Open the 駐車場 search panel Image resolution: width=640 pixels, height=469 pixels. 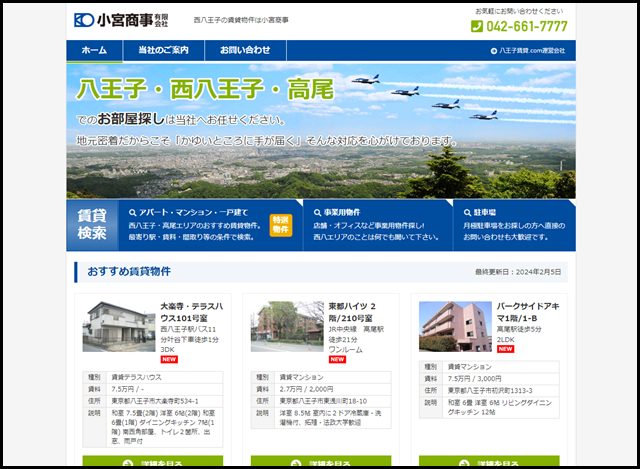point(514,225)
